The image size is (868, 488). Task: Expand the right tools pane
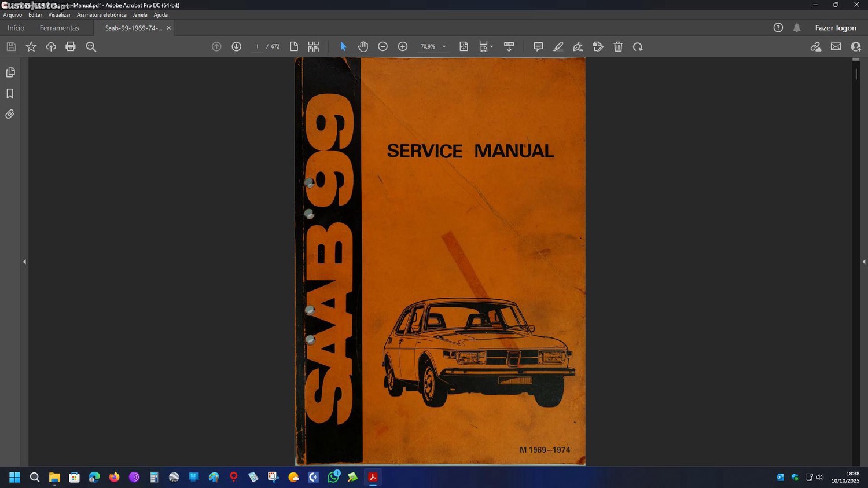coord(863,262)
